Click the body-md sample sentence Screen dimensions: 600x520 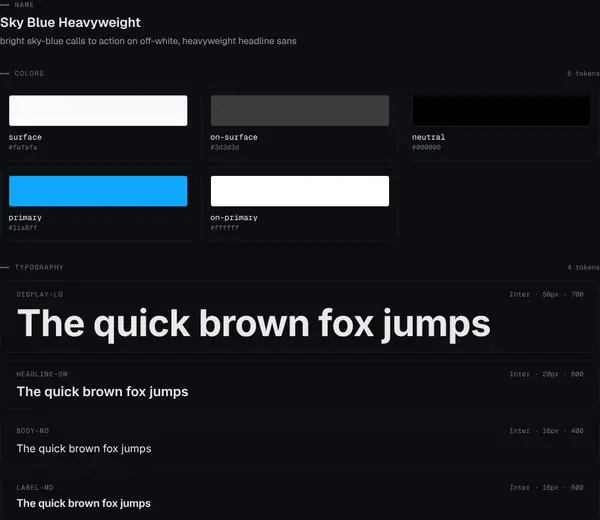click(84, 448)
